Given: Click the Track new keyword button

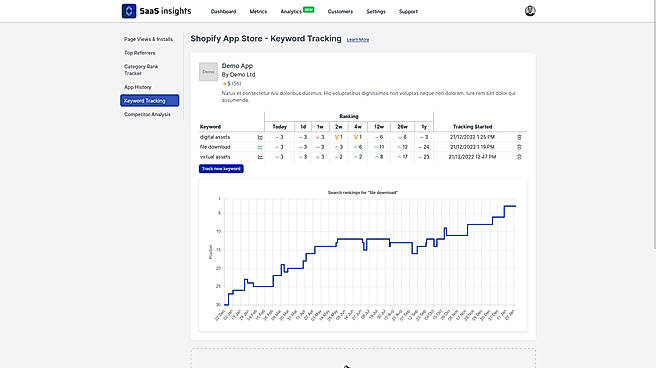Looking at the screenshot, I should coord(221,169).
